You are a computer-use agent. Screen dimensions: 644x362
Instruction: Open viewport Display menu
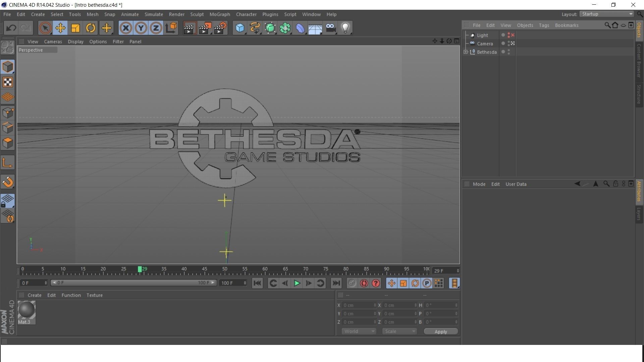point(75,42)
